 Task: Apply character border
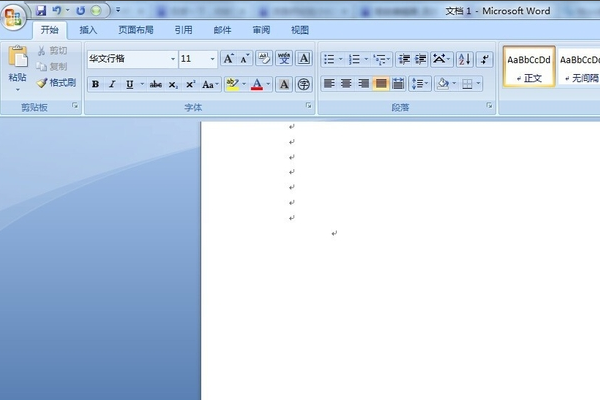[x=304, y=59]
